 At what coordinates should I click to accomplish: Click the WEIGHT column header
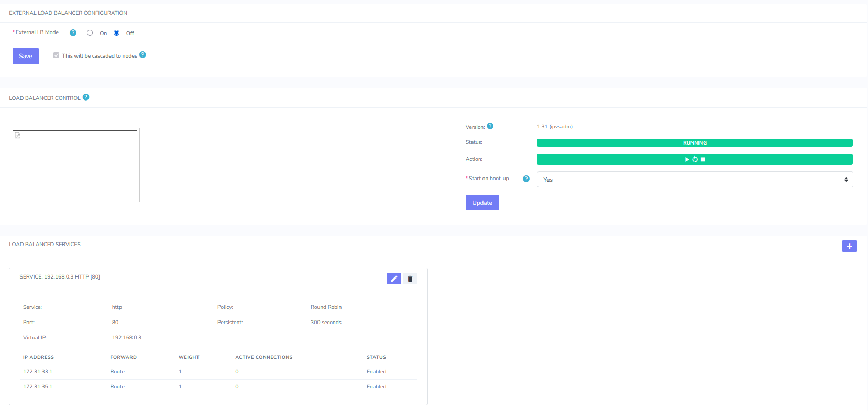coord(189,357)
